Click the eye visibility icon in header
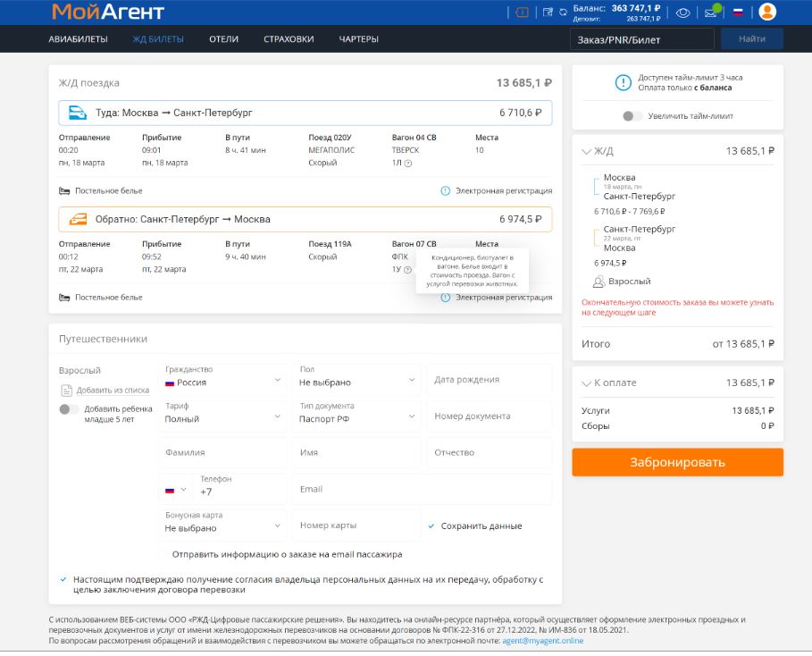Viewport: 812px width, 656px height. coord(683,13)
